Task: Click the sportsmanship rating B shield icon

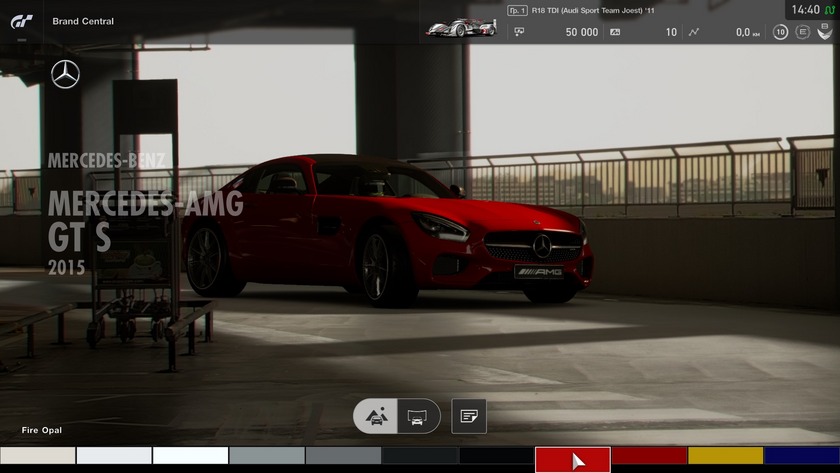Action: [823, 32]
